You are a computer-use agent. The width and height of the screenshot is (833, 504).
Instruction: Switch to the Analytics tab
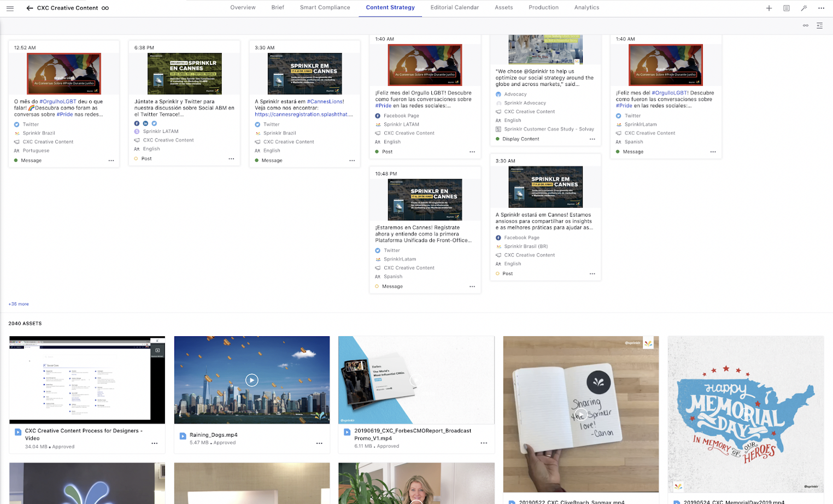586,8
